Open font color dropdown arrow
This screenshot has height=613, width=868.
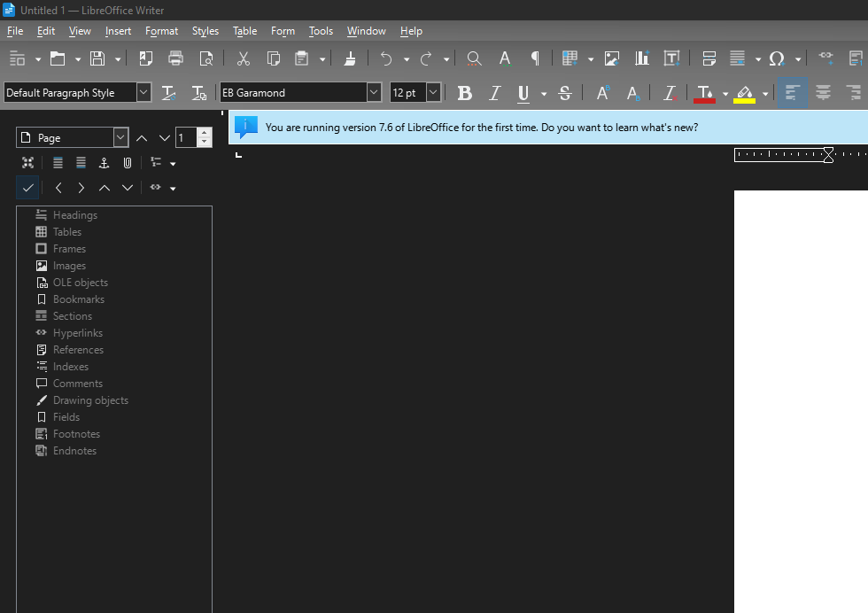[725, 94]
